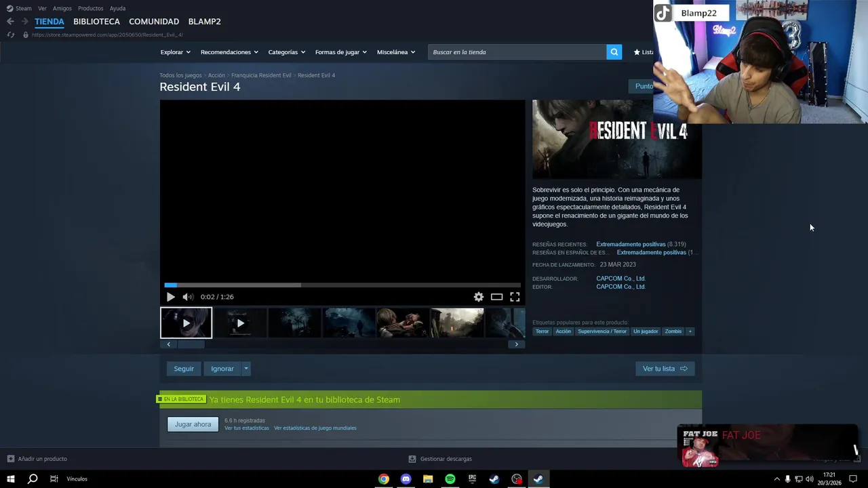
Task: Click Ver tu lista button
Action: pos(665,369)
